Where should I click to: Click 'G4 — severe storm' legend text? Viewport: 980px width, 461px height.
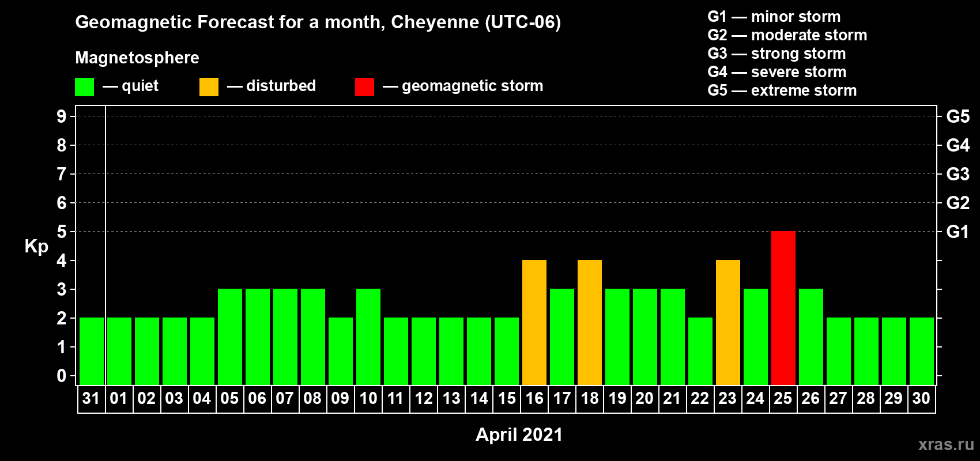point(777,72)
